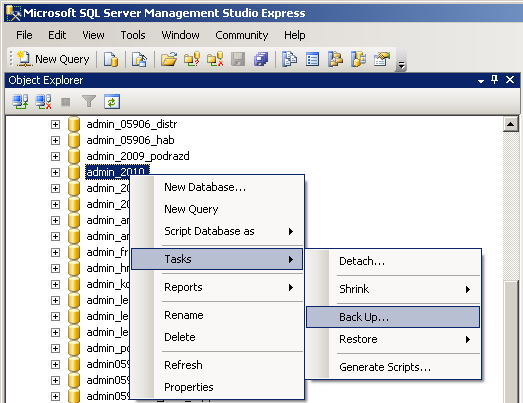The width and height of the screenshot is (523, 403).
Task: Expand the admin_05906_distr database node
Action: (x=55, y=124)
